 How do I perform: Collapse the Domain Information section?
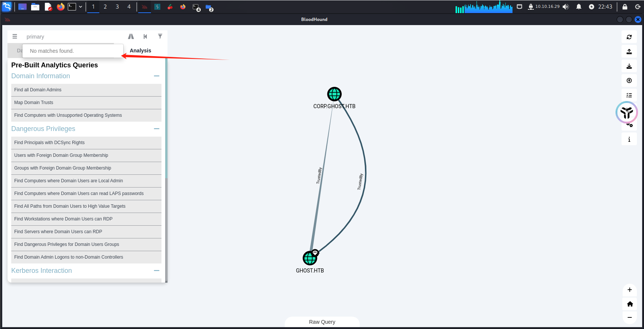(x=157, y=76)
